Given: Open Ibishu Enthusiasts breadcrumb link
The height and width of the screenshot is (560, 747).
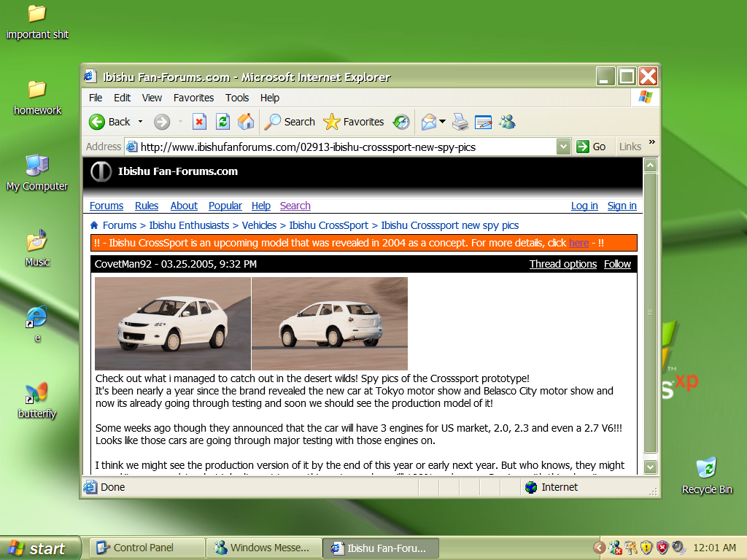Looking at the screenshot, I should click(189, 225).
